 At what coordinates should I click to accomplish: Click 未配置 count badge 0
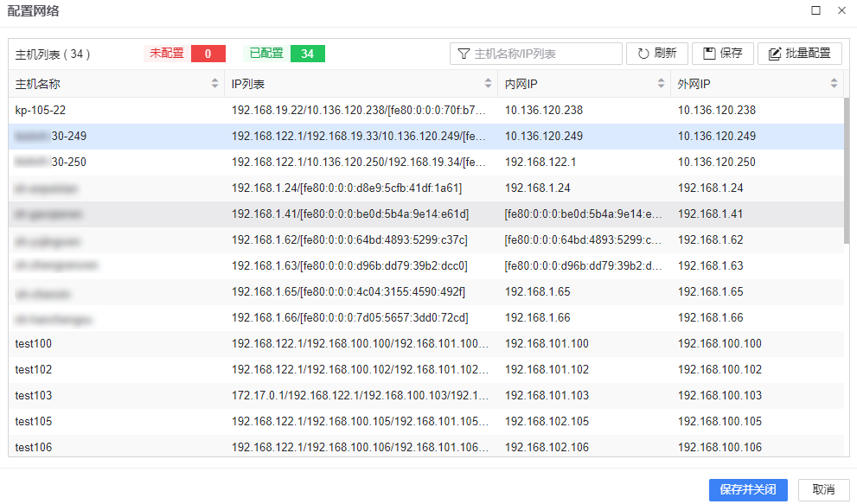point(208,54)
